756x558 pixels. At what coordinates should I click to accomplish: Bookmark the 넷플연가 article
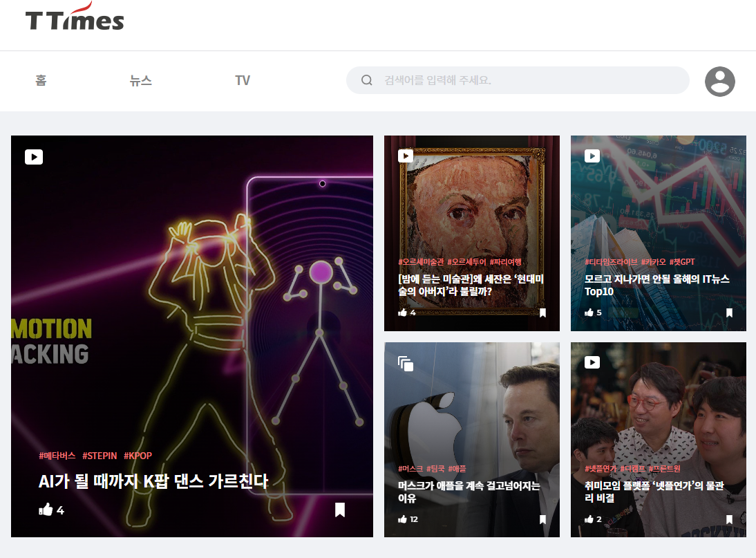click(x=729, y=519)
